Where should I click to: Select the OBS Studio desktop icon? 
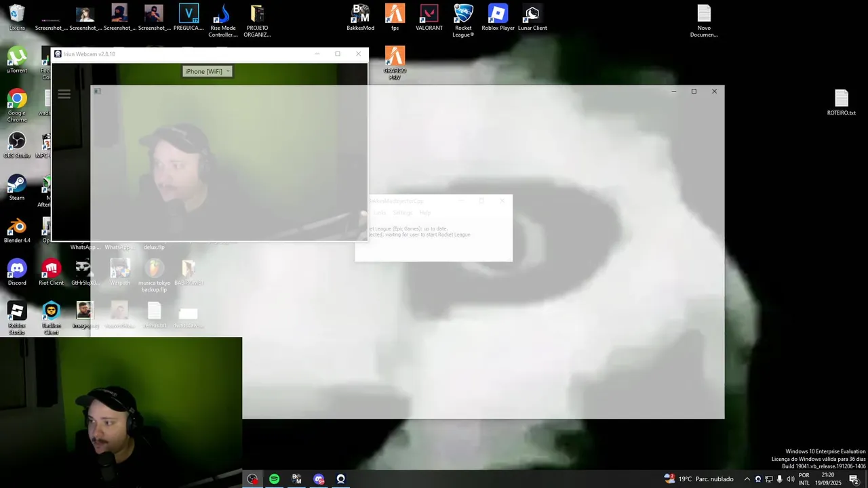pyautogui.click(x=17, y=145)
